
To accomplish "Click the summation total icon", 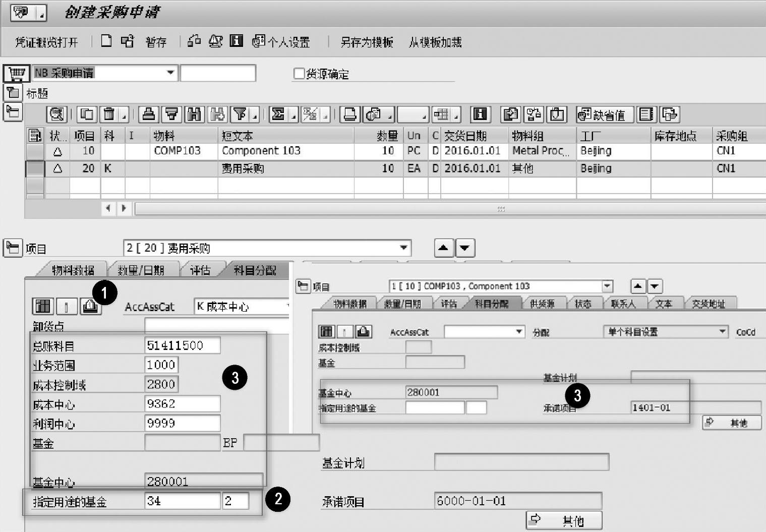I will coord(278,115).
